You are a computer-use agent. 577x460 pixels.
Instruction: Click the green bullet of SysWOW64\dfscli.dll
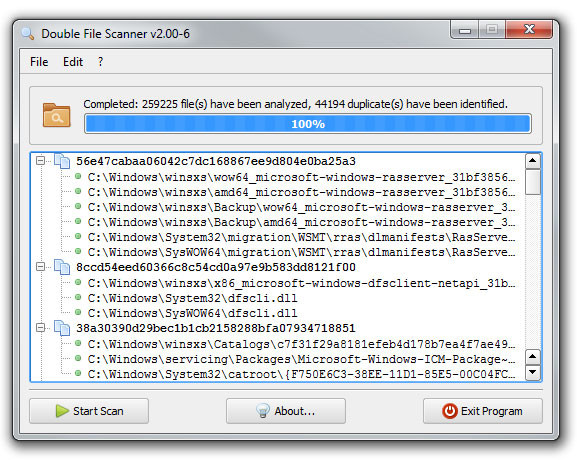point(78,312)
